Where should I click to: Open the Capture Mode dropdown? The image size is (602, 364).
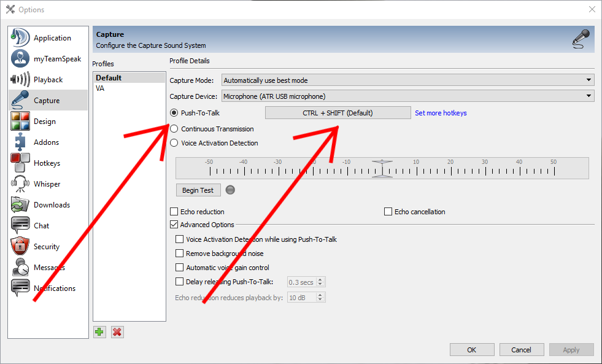point(407,80)
